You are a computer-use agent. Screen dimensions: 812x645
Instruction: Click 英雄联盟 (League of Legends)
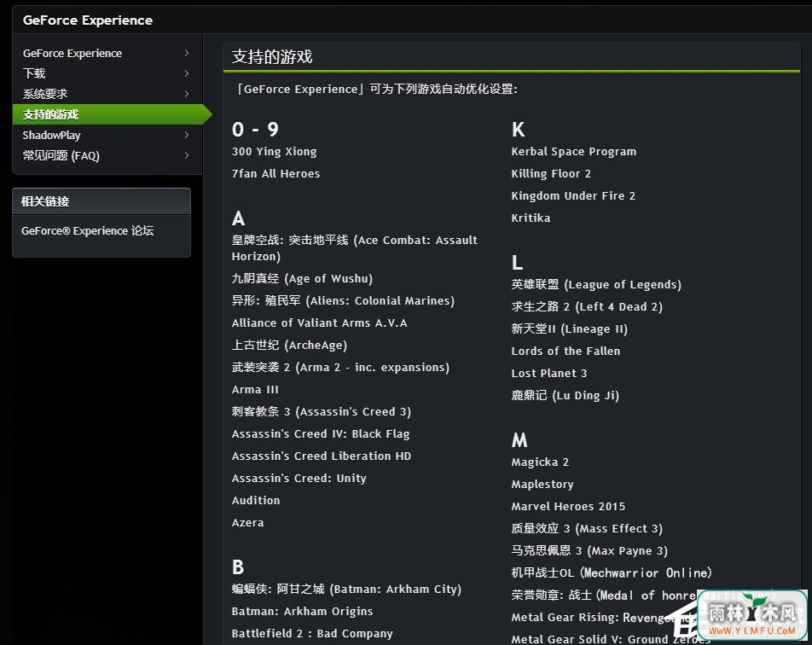(x=596, y=285)
